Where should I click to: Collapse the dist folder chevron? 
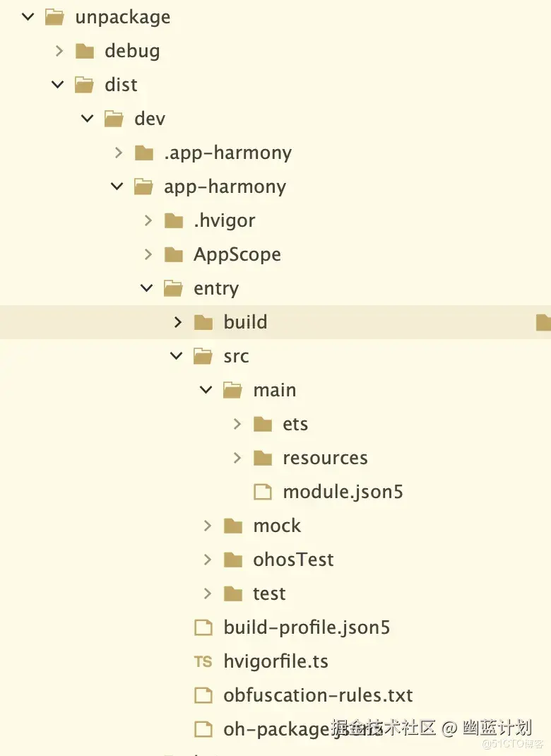[58, 85]
